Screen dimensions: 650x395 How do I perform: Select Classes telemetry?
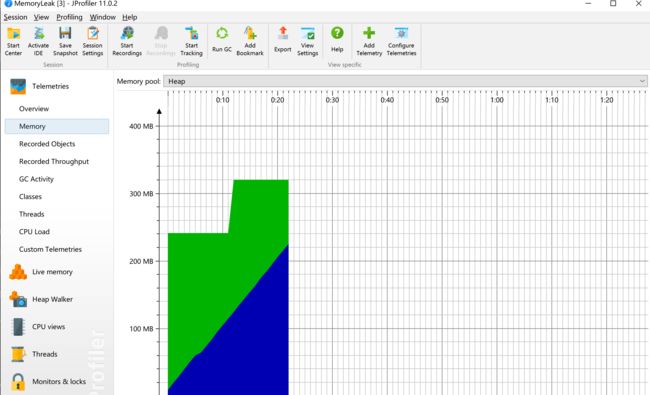[x=30, y=196]
